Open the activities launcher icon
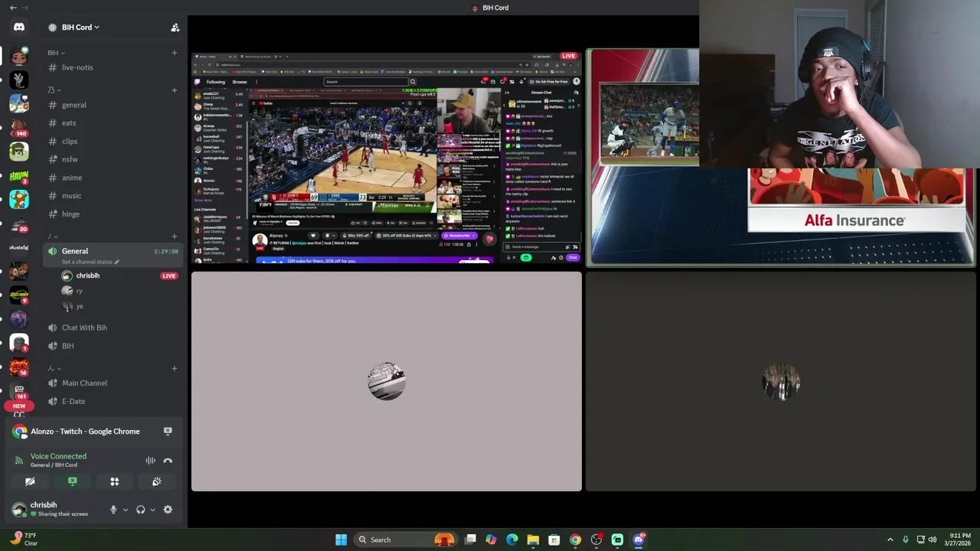The image size is (980, 551). pos(114,481)
